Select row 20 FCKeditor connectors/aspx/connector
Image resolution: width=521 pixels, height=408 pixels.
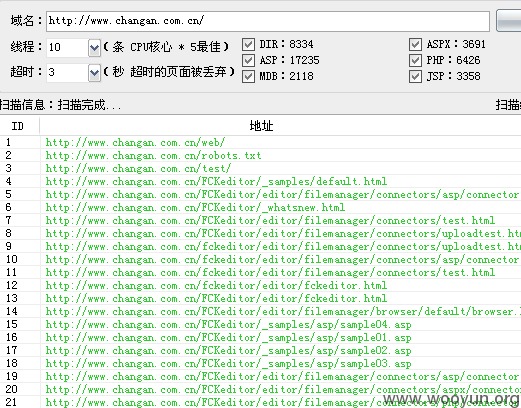click(260, 389)
